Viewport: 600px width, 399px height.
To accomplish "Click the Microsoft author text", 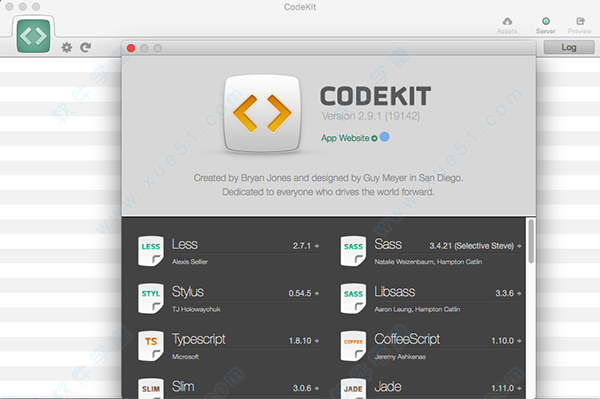I will (x=185, y=357).
